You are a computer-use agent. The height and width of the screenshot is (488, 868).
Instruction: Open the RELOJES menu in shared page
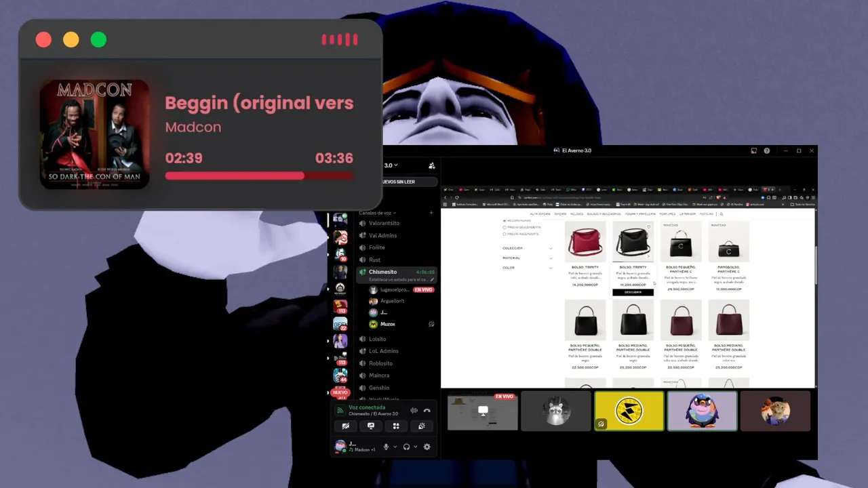(x=577, y=213)
